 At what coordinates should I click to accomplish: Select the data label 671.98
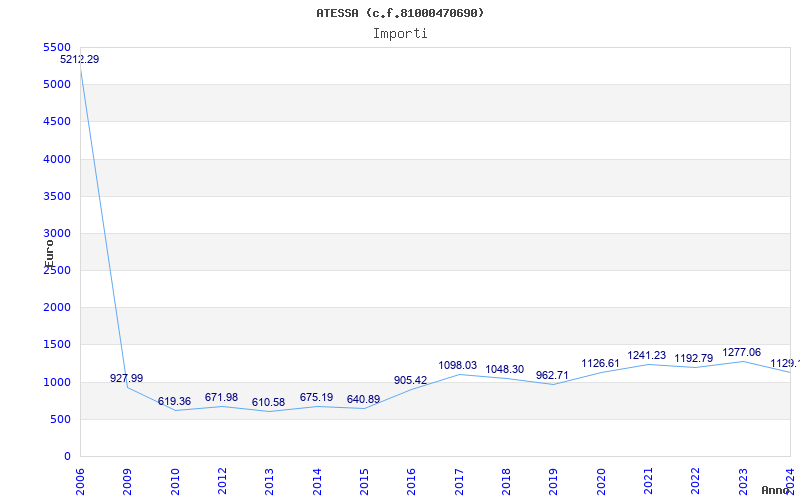[x=221, y=397]
